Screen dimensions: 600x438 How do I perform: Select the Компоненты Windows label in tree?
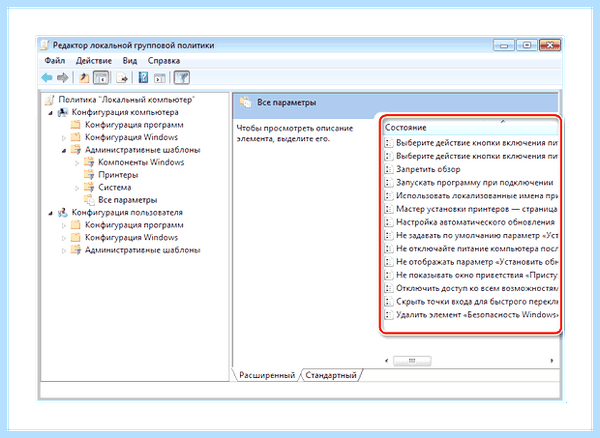point(141,162)
